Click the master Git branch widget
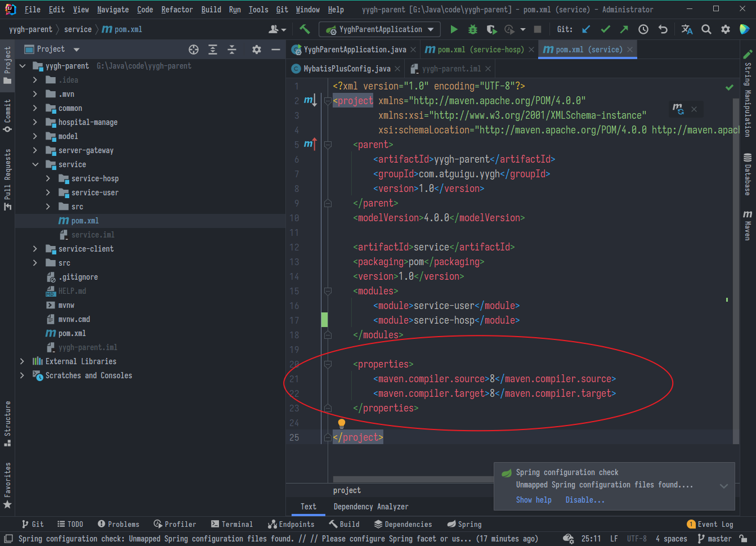 coord(714,539)
